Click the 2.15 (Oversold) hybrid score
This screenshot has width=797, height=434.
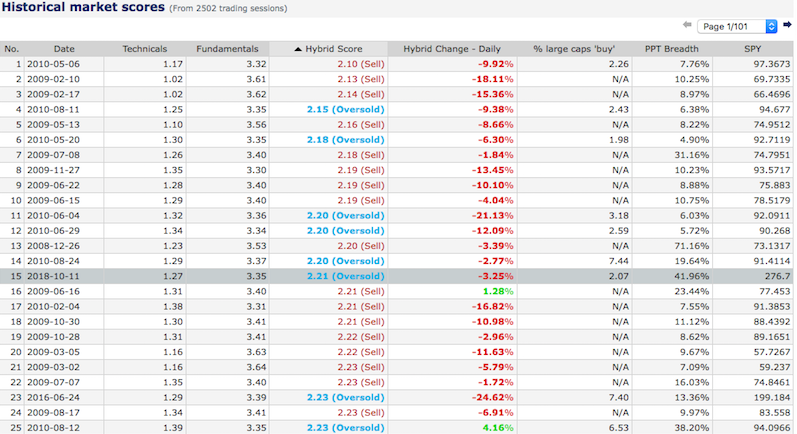pyautogui.click(x=346, y=110)
